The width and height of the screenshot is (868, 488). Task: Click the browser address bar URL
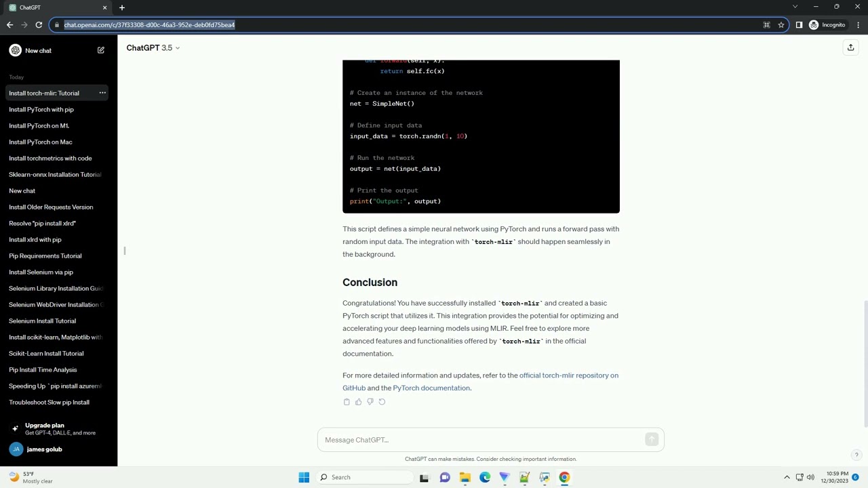click(x=149, y=25)
